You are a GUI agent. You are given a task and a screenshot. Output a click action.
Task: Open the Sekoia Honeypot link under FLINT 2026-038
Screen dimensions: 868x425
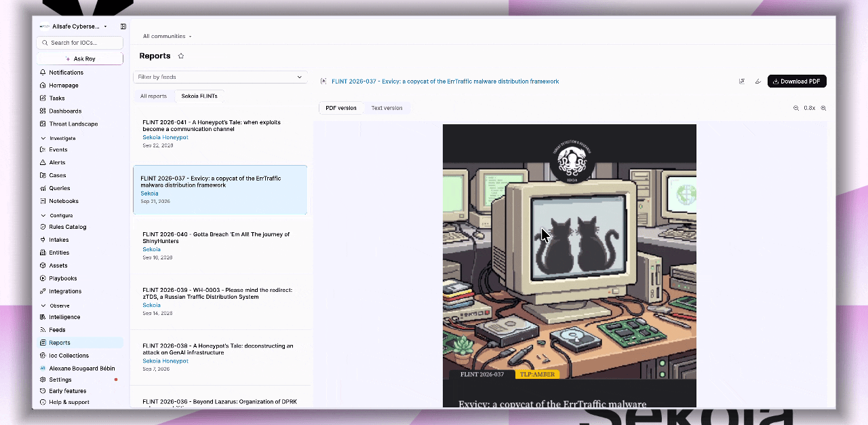pyautogui.click(x=165, y=361)
